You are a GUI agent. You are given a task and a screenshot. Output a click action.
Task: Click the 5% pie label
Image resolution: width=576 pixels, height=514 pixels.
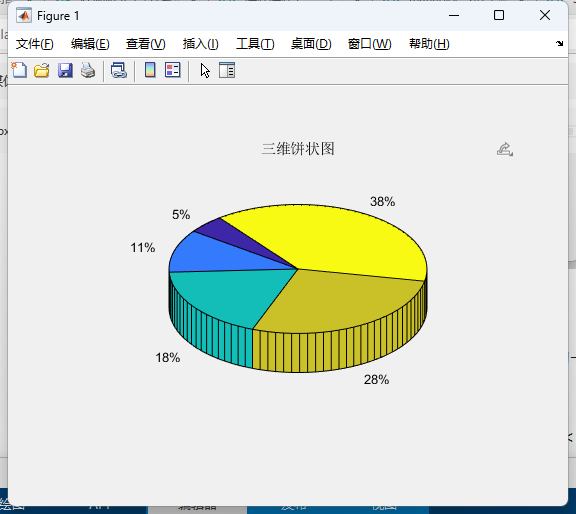tap(181, 214)
